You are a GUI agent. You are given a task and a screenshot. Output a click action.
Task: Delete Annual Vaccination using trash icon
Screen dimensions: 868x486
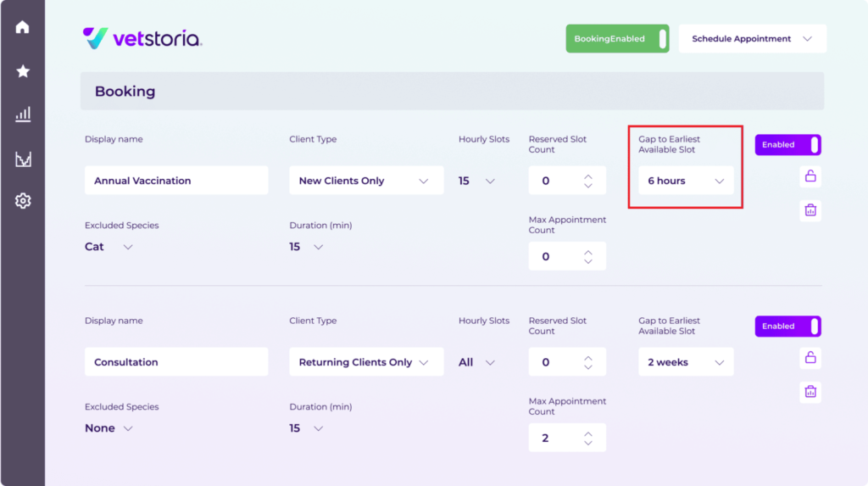click(810, 210)
